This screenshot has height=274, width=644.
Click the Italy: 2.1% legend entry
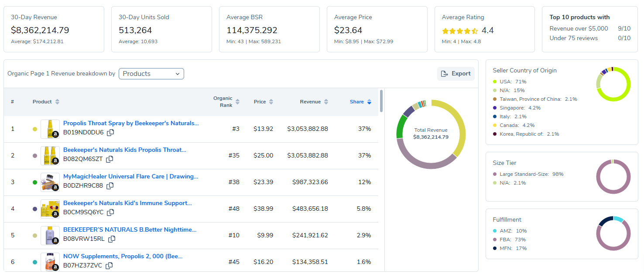(510, 116)
